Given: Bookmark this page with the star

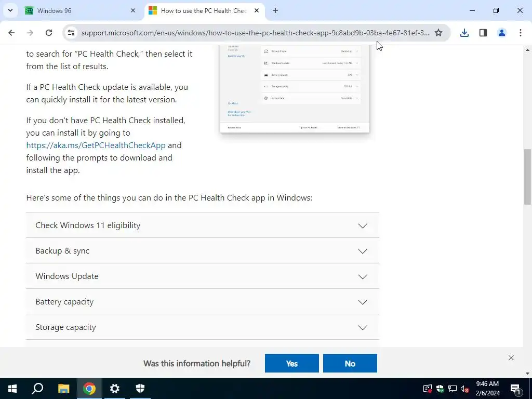Looking at the screenshot, I should pyautogui.click(x=438, y=33).
